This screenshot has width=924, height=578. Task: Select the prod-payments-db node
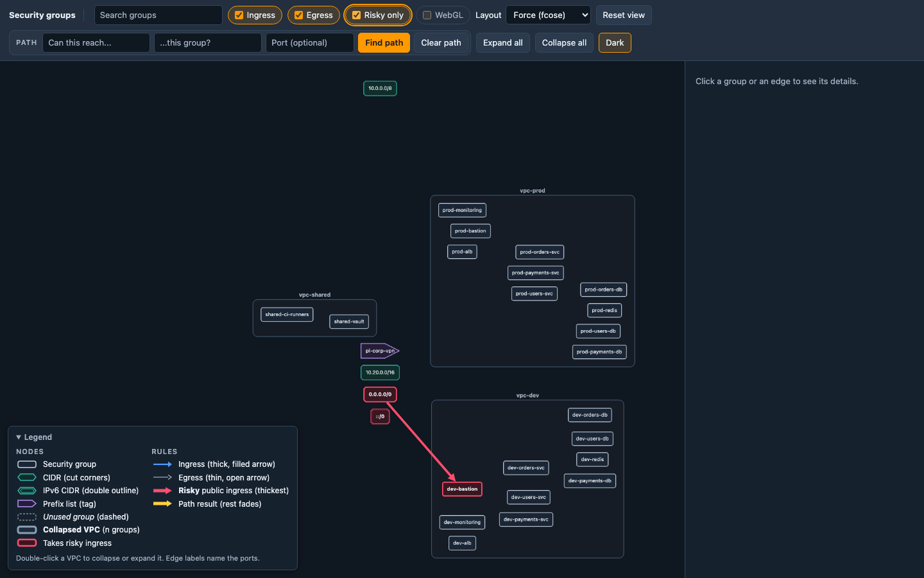(599, 352)
